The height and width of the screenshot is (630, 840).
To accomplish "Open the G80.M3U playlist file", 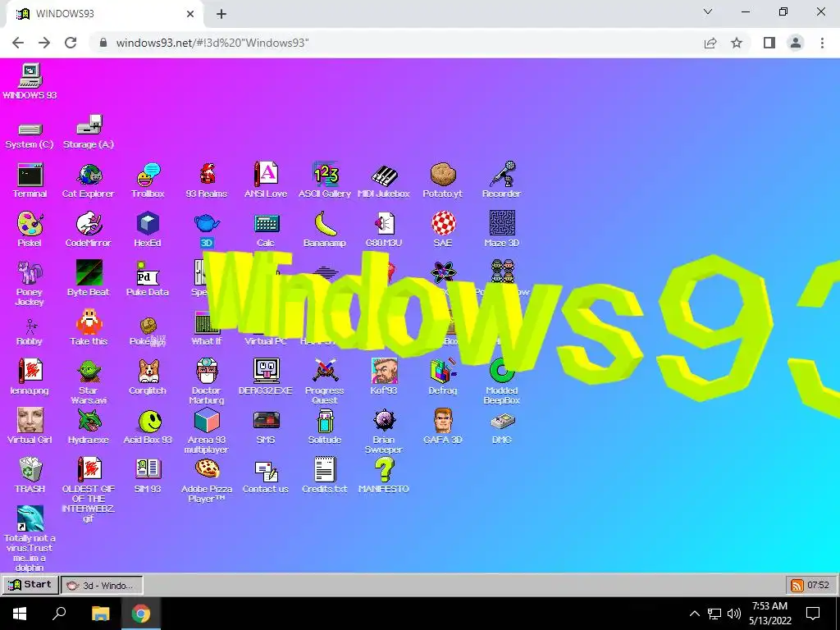I will pyautogui.click(x=384, y=223).
